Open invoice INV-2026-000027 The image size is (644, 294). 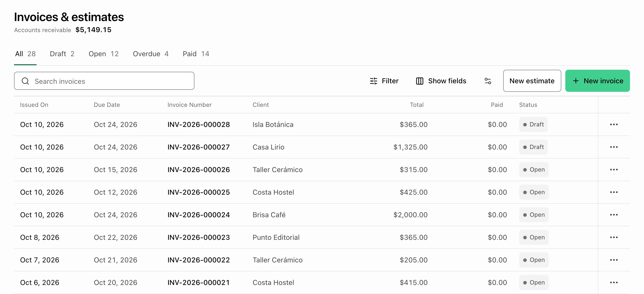point(199,147)
